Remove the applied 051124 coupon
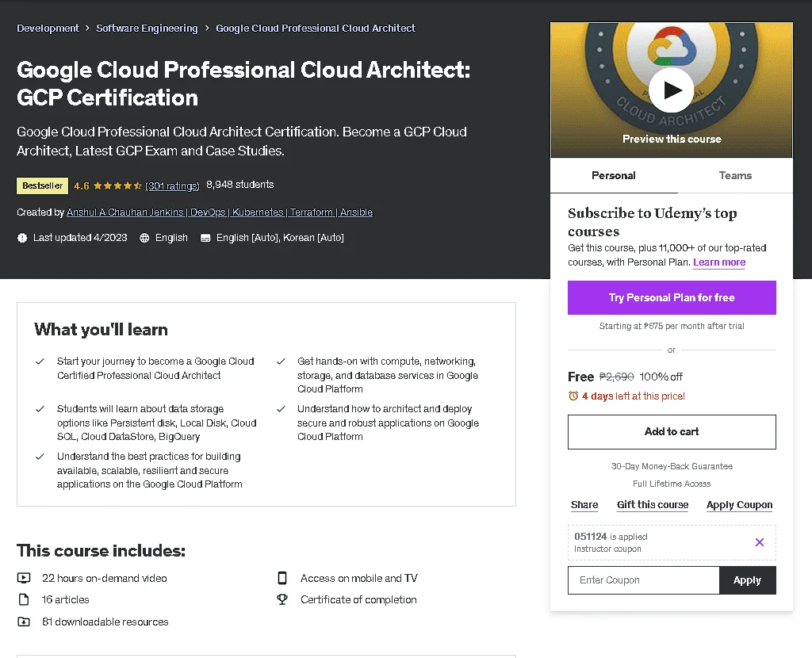The width and height of the screenshot is (812, 658). (x=759, y=542)
